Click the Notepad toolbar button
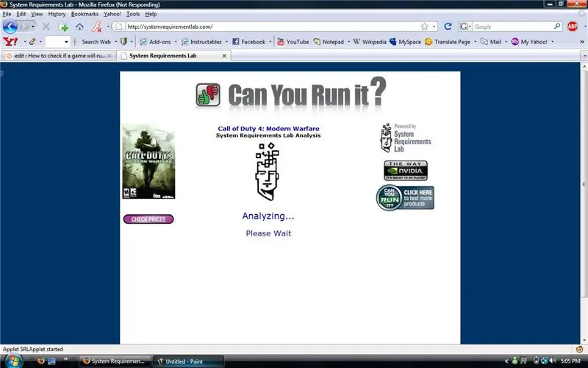 (x=329, y=42)
